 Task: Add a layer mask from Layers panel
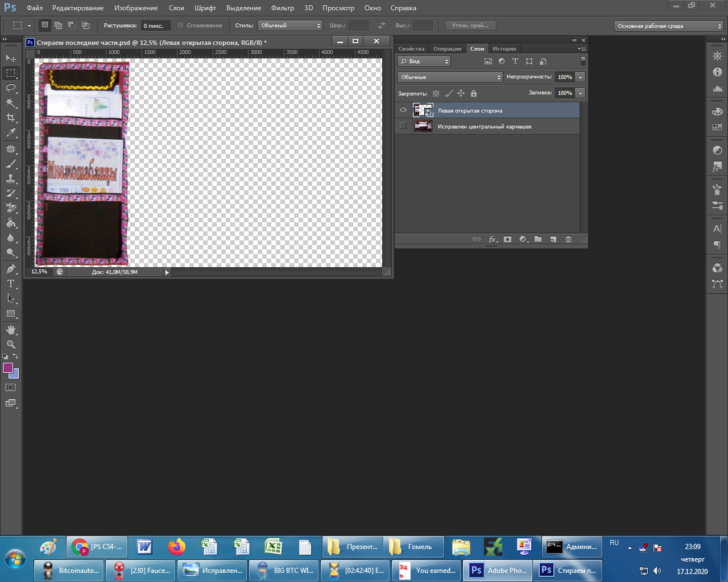tap(507, 239)
